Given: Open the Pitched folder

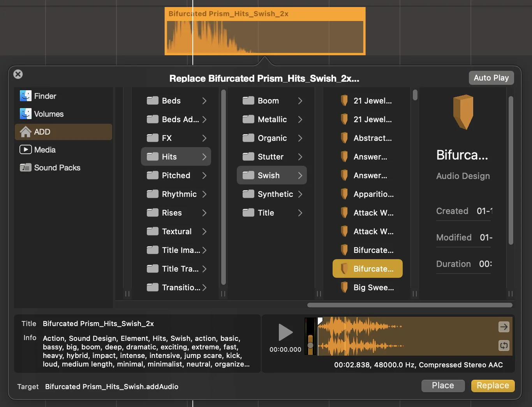Looking at the screenshot, I should (176, 175).
